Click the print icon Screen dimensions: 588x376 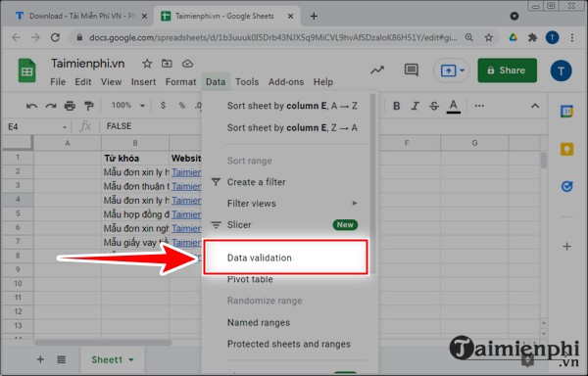[x=70, y=106]
